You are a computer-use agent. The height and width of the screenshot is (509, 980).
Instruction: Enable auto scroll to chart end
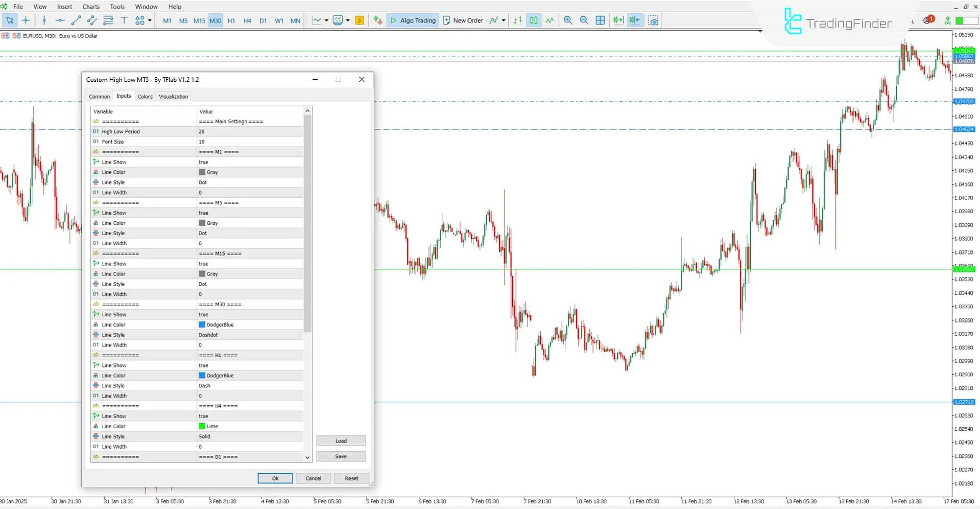point(618,20)
